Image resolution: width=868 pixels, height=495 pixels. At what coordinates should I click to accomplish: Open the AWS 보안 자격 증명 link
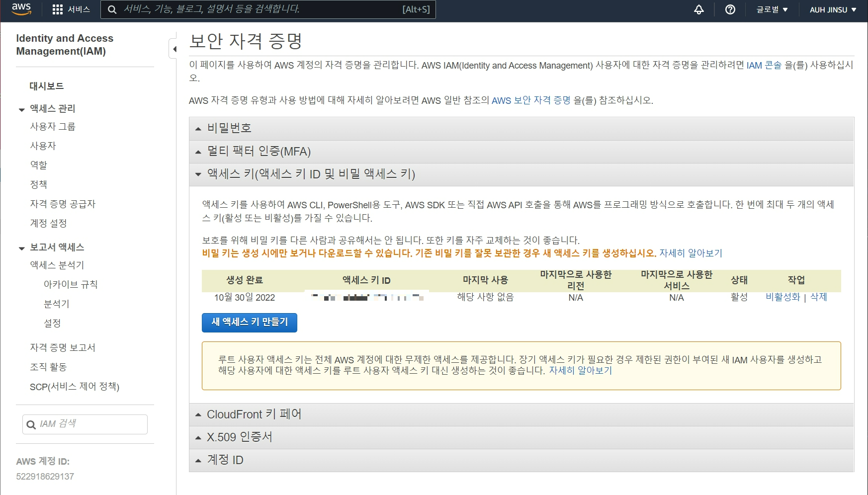click(x=531, y=100)
